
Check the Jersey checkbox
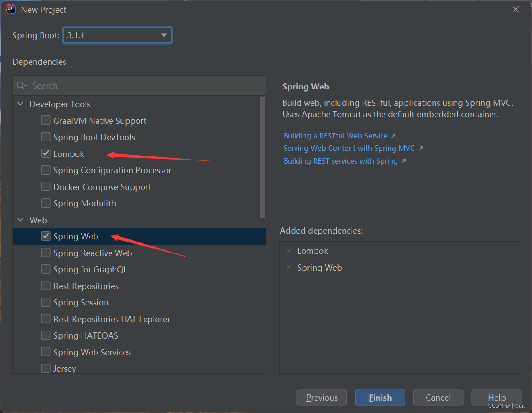pos(46,368)
